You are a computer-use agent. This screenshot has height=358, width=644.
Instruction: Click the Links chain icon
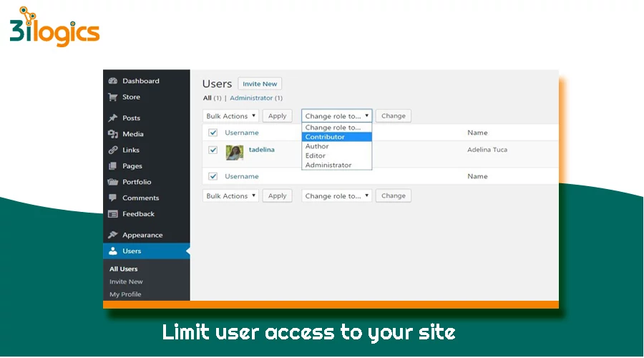[112, 150]
